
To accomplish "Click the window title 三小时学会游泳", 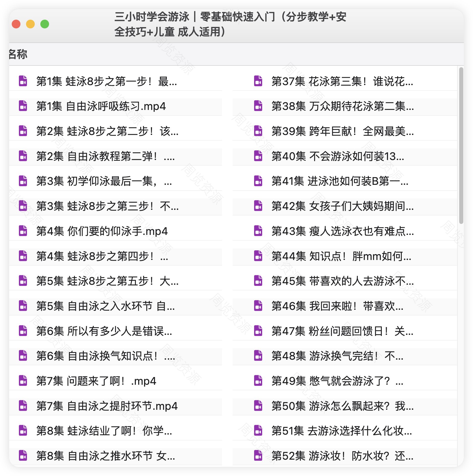I will coord(230,24).
